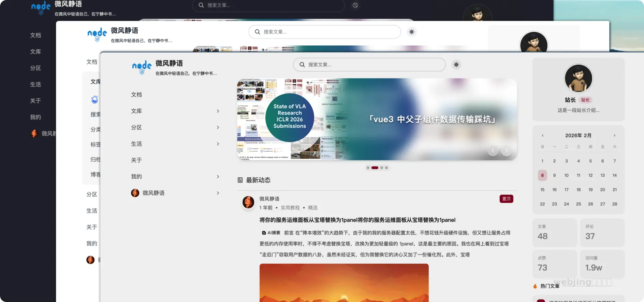This screenshot has width=644, height=302.
Task: Click the avatar icon at middle sidebar bottom
Action: click(90, 260)
